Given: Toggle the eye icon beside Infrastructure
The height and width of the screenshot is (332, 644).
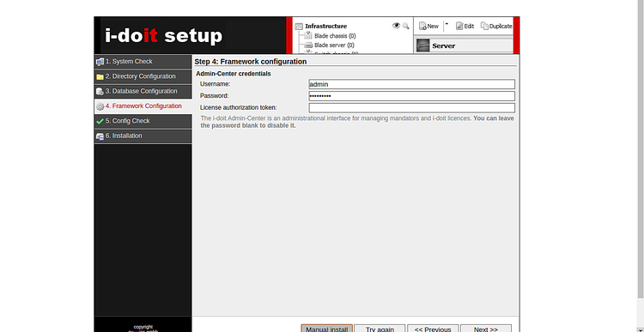Looking at the screenshot, I should tap(396, 26).
